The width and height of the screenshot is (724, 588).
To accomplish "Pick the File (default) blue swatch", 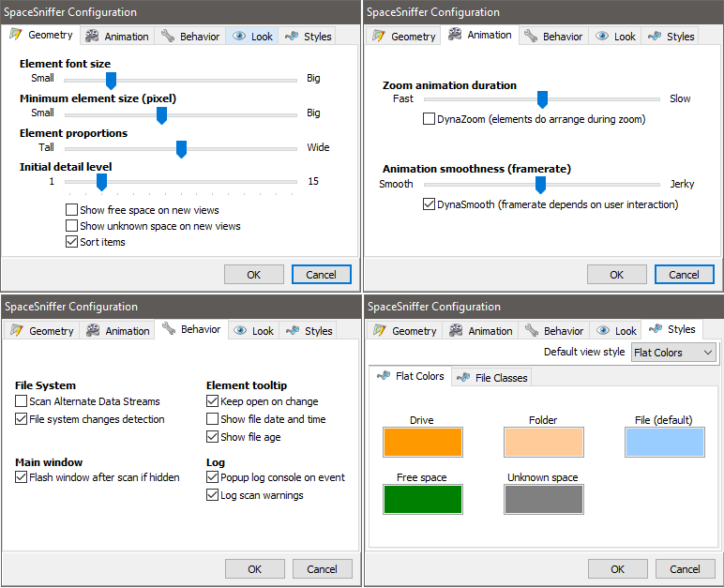I will pyautogui.click(x=665, y=442).
